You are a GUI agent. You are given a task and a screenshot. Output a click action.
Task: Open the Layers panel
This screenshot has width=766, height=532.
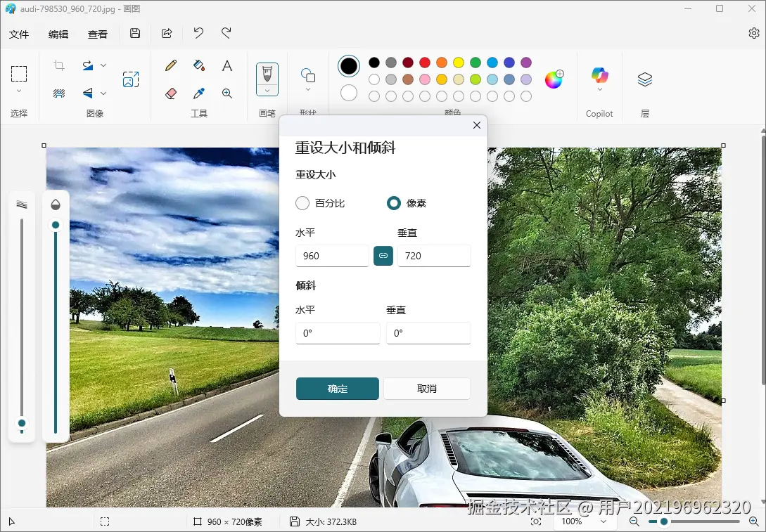645,79
